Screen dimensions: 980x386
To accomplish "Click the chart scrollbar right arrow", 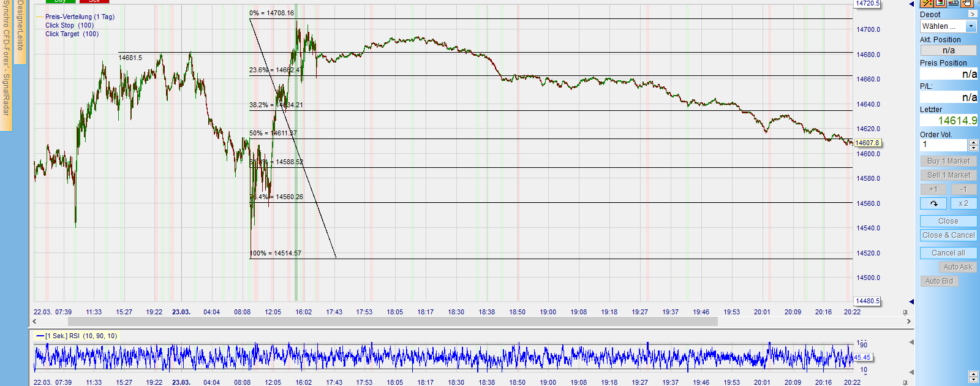I will pyautogui.click(x=909, y=322).
